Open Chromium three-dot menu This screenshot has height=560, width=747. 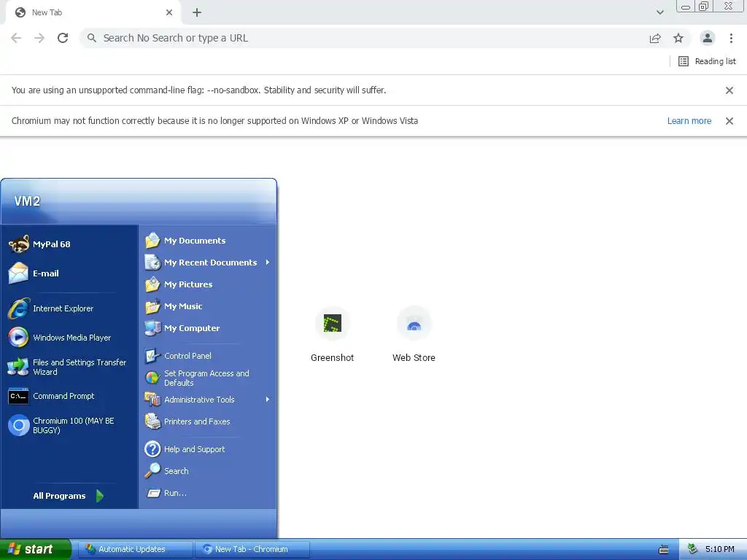731,38
